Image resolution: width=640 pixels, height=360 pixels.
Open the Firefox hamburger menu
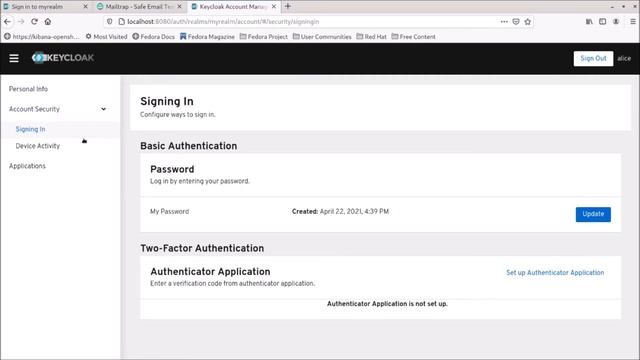633,22
